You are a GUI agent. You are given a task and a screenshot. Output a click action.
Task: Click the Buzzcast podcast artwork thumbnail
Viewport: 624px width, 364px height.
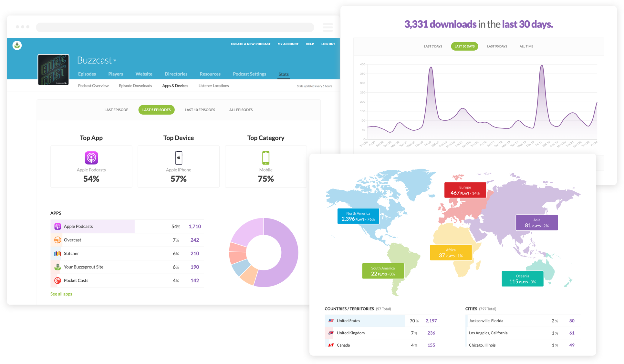54,70
